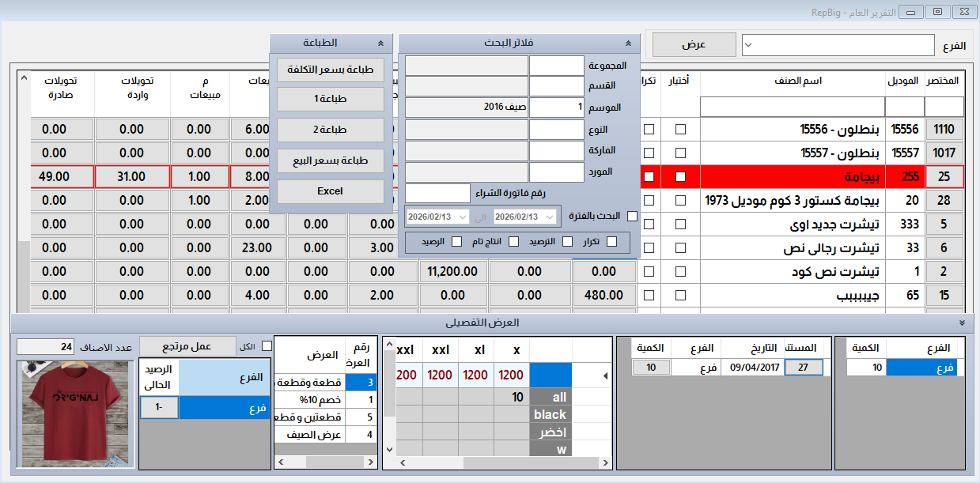Export the report with Excel button
The image size is (980, 483).
coord(330,191)
